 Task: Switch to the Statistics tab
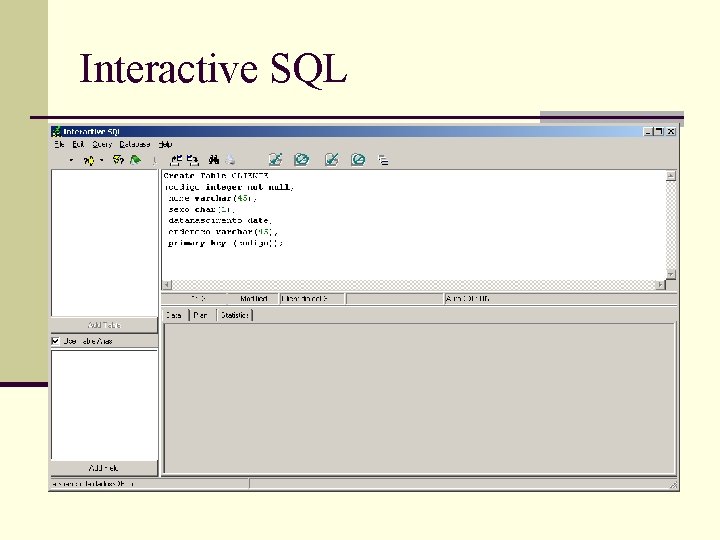point(235,315)
